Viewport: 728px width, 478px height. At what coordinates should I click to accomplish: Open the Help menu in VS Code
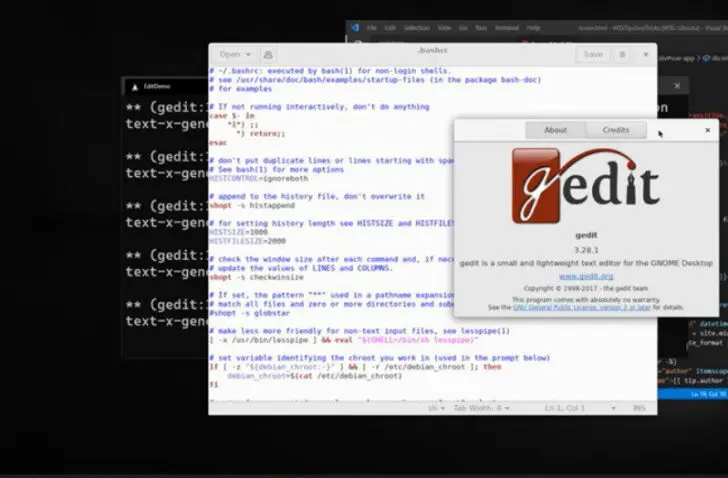533,28
